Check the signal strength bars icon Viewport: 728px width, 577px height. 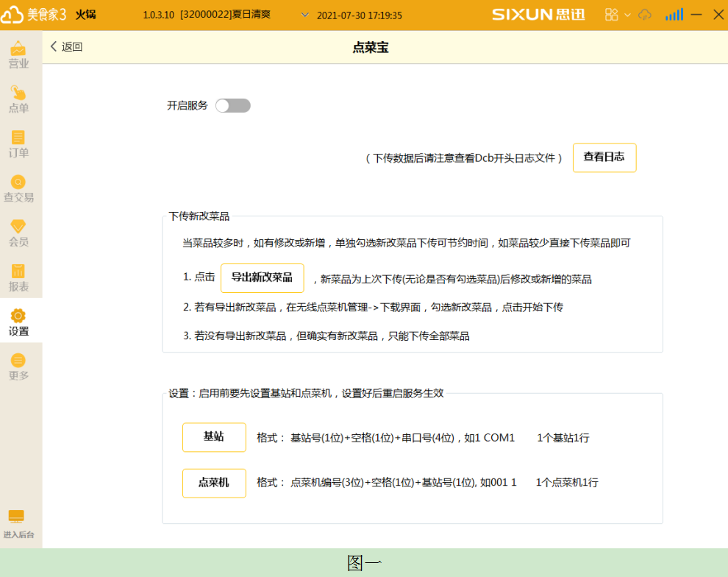674,15
